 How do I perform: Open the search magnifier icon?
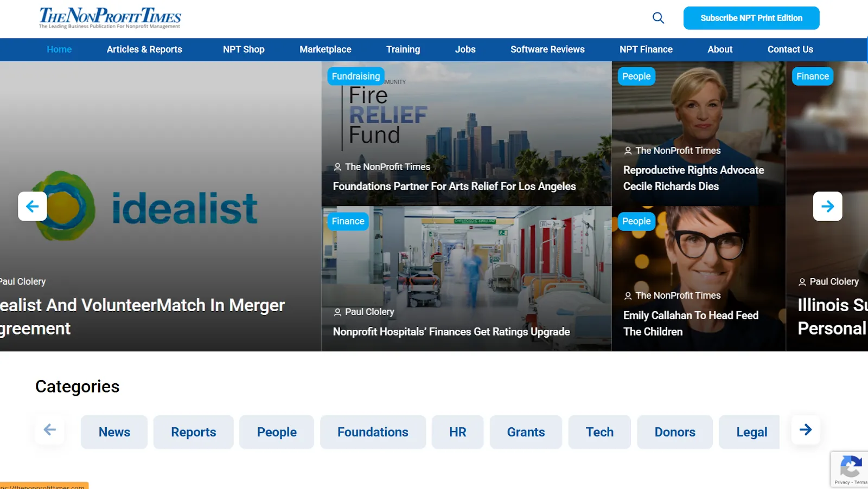point(658,18)
